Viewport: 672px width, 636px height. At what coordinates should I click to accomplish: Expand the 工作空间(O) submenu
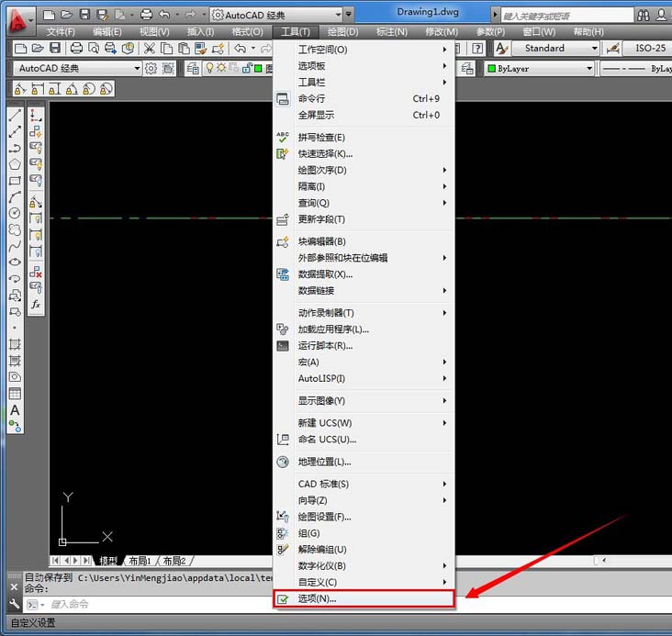[364, 50]
